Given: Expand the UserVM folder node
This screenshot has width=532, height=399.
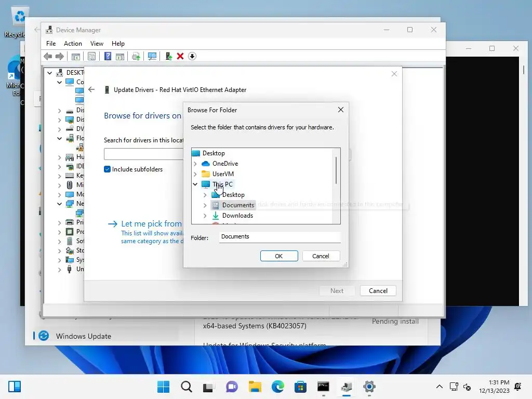Looking at the screenshot, I should point(195,174).
